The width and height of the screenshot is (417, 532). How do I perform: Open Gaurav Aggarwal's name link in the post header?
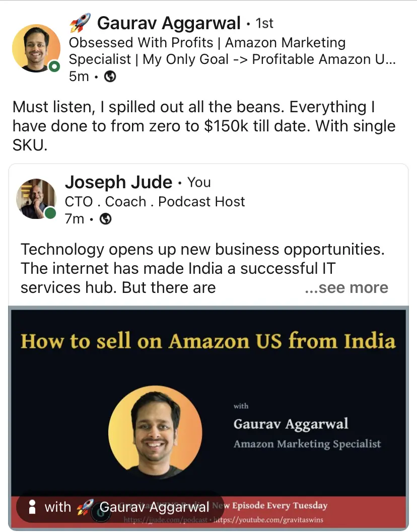(169, 23)
